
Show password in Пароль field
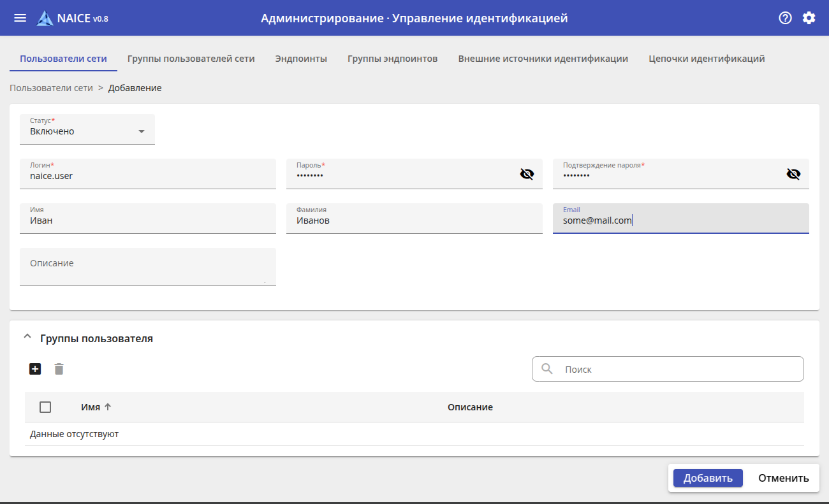point(527,174)
